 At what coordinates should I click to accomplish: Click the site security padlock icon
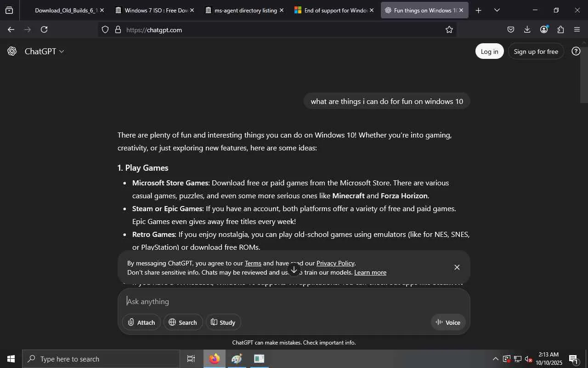point(118,30)
